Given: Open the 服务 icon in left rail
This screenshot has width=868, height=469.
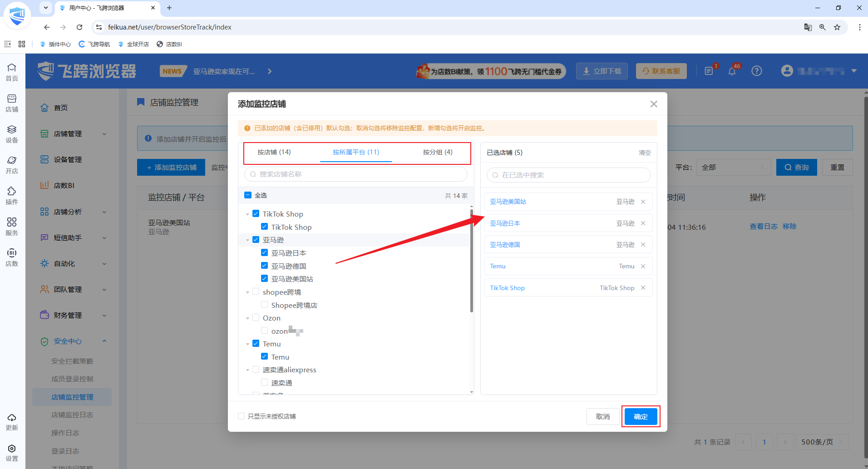Looking at the screenshot, I should click(x=12, y=227).
